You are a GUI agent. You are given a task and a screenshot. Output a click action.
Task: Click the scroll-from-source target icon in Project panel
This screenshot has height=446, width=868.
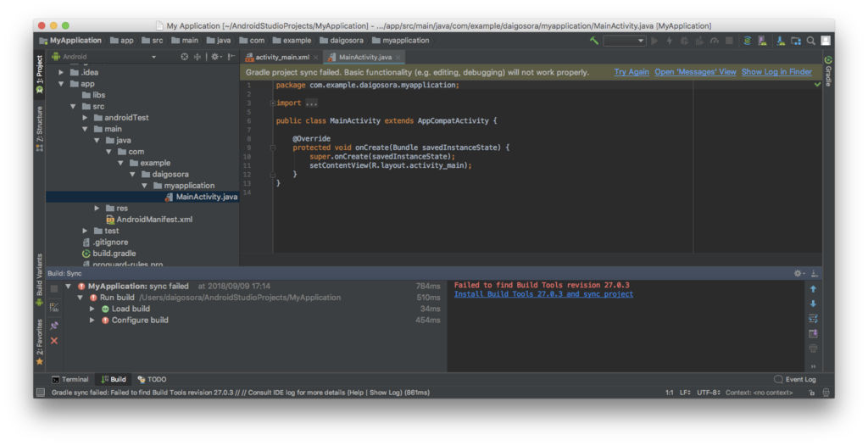pos(184,57)
